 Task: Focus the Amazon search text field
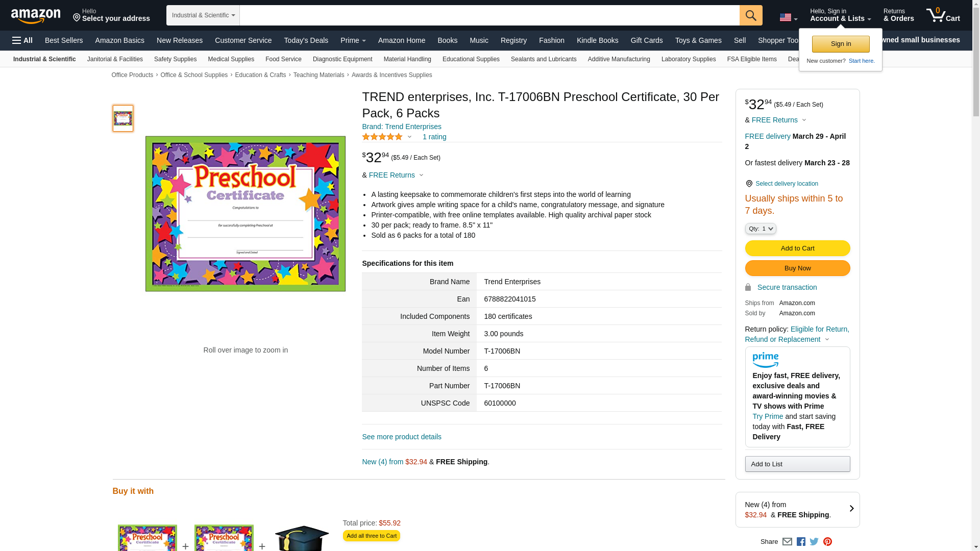(x=489, y=15)
